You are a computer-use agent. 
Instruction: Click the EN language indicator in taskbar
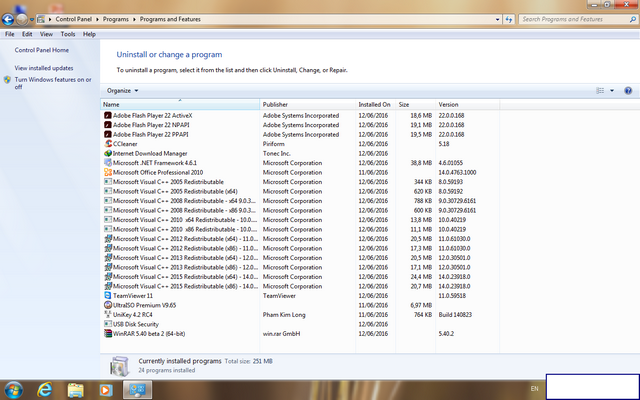(x=534, y=389)
